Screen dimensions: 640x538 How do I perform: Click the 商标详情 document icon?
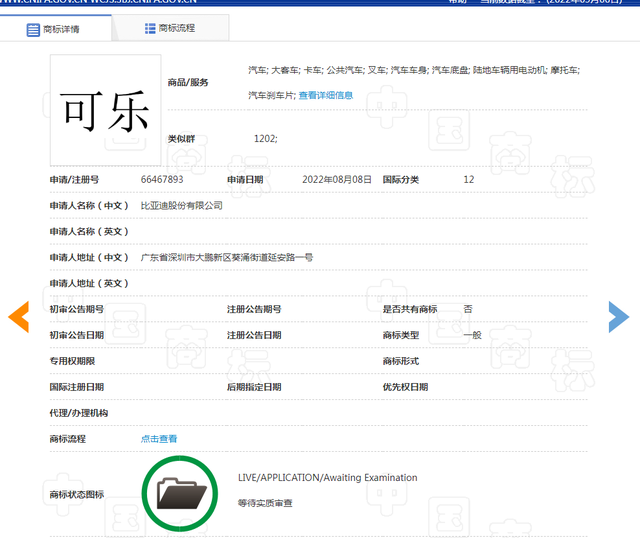[x=33, y=29]
